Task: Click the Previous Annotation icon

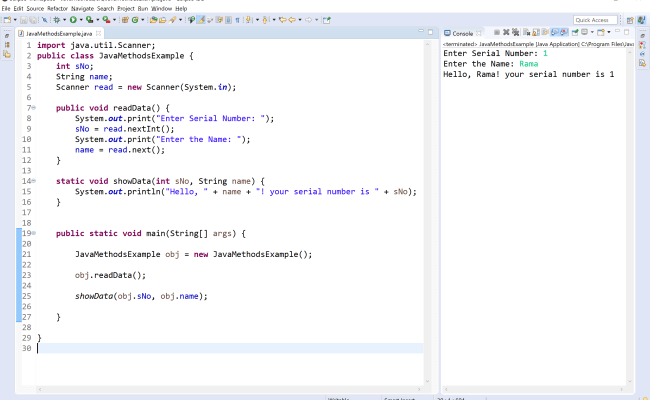Action: (265, 20)
